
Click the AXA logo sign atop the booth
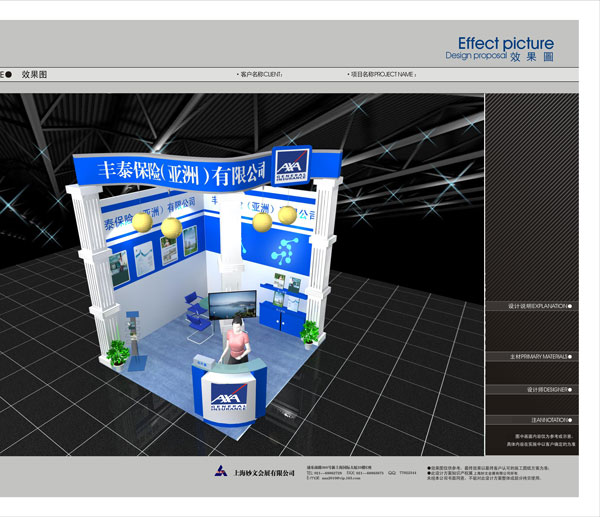(x=292, y=165)
